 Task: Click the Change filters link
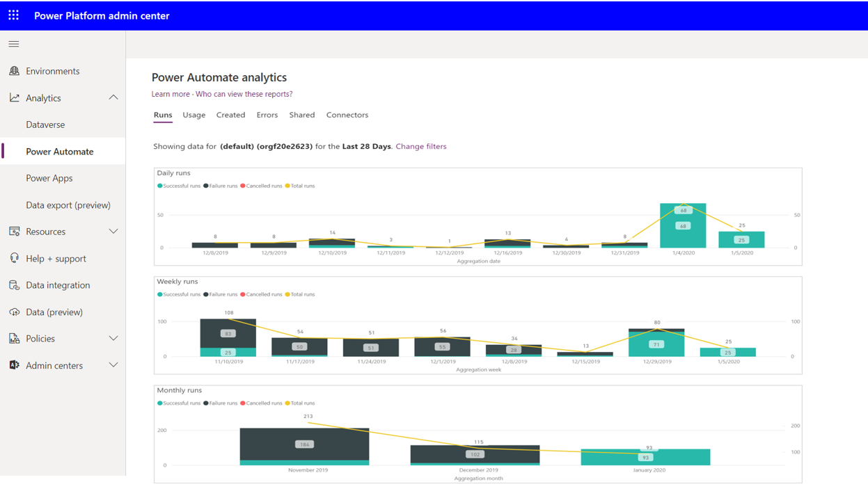(x=421, y=146)
